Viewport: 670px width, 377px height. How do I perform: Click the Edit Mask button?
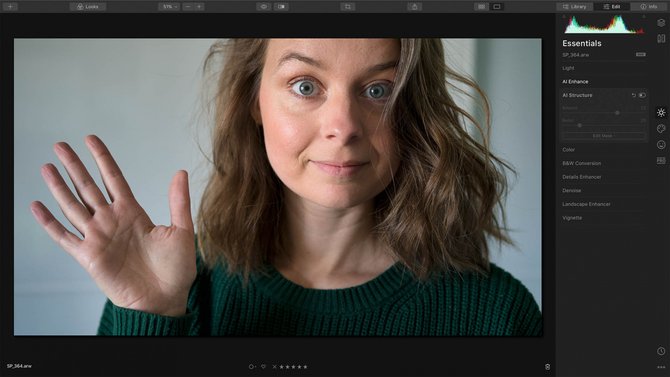pos(604,136)
